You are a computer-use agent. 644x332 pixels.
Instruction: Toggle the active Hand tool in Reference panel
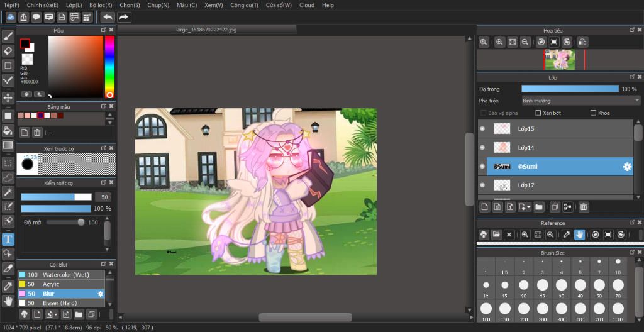click(x=579, y=234)
